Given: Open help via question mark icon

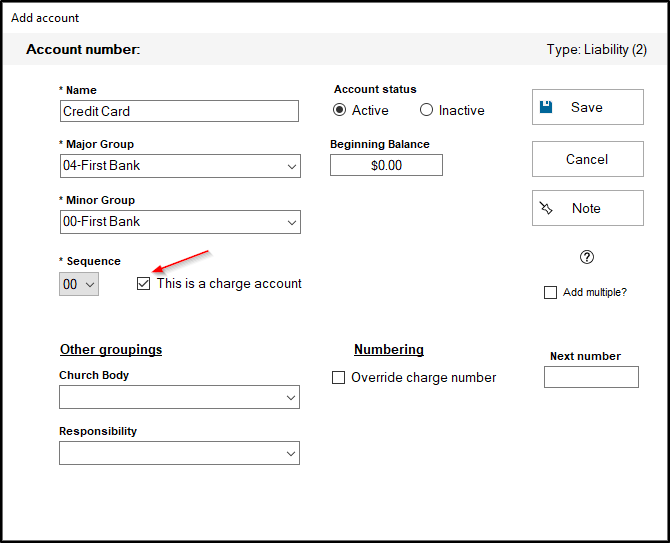Looking at the screenshot, I should 587,257.
